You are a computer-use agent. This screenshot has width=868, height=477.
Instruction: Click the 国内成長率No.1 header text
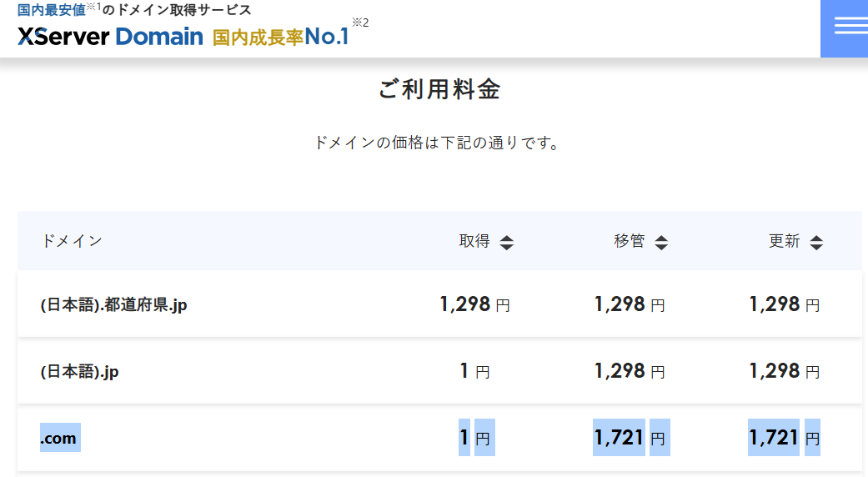[280, 38]
